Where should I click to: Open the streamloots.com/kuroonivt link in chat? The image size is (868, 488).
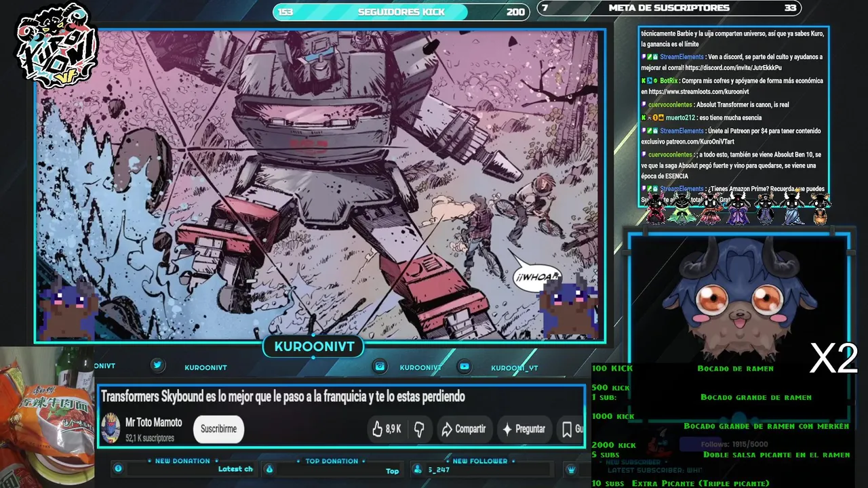coord(698,91)
